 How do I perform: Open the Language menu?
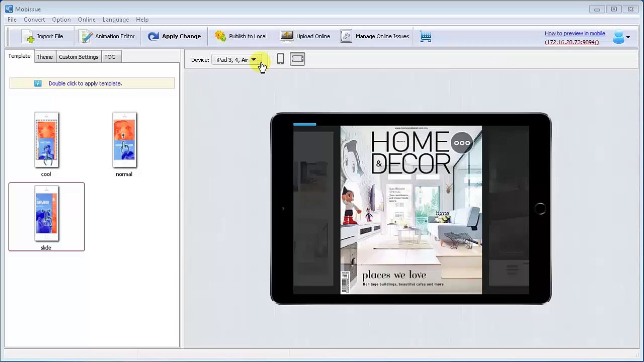[x=116, y=20]
